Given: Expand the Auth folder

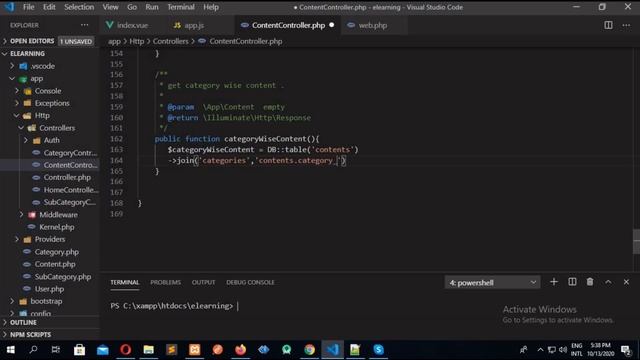Looking at the screenshot, I should coord(50,140).
